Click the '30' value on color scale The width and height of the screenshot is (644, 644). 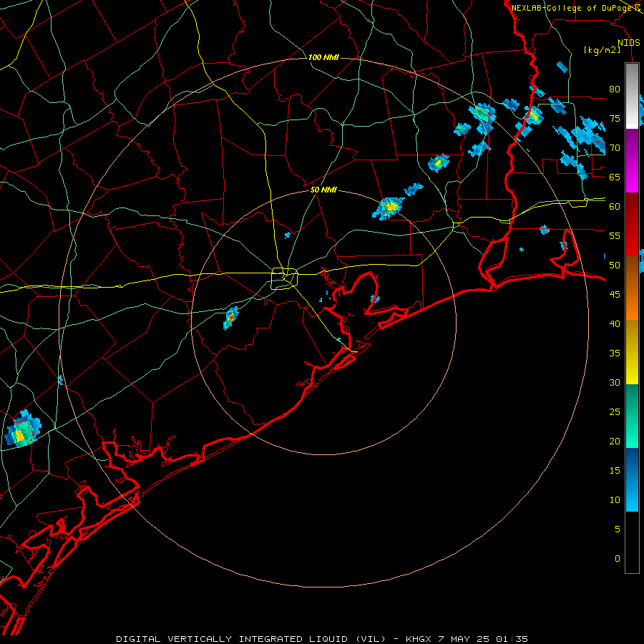coord(615,383)
